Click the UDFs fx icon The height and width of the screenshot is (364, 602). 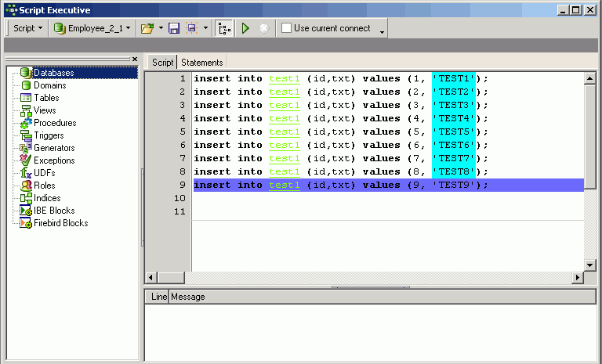[x=26, y=172]
